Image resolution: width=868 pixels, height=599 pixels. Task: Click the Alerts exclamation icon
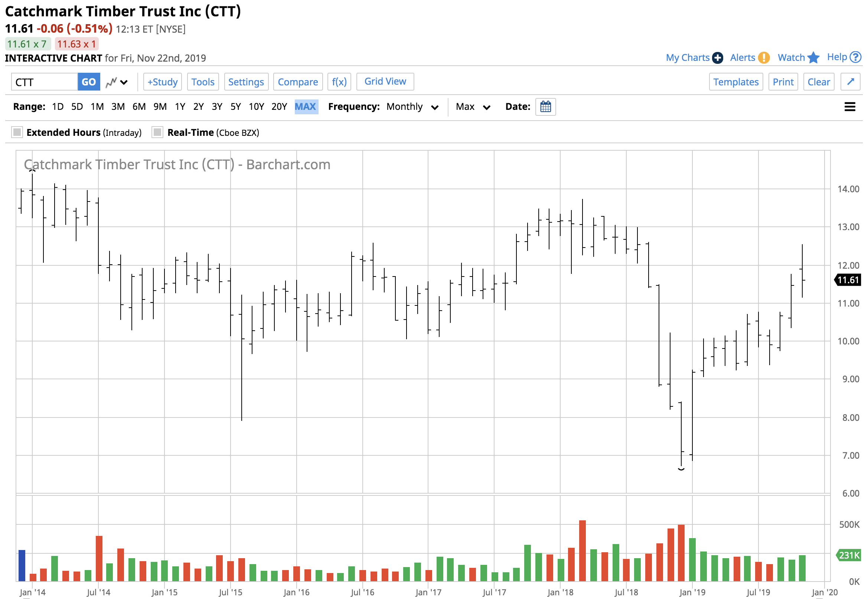[x=764, y=58]
